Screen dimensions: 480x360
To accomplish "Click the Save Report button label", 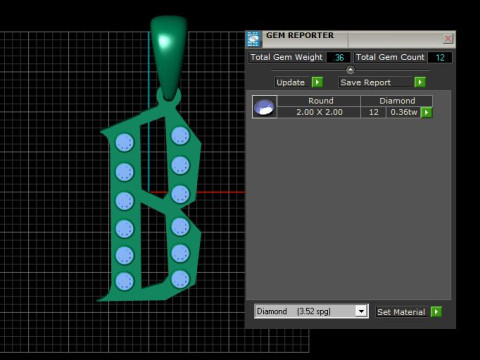I will pyautogui.click(x=376, y=82).
